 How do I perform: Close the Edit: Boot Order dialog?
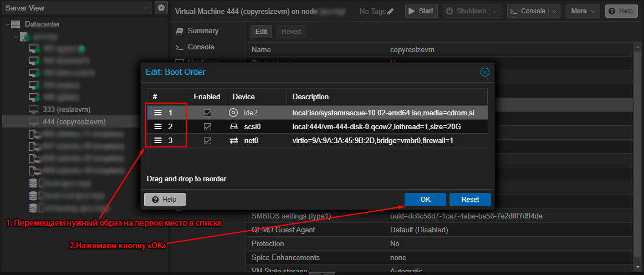484,72
